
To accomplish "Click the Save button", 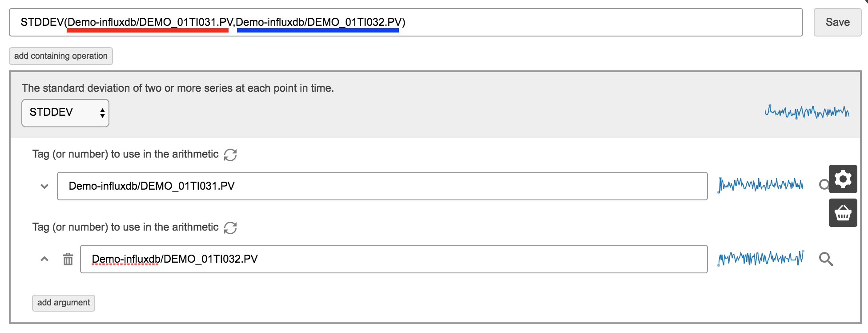I will (837, 22).
